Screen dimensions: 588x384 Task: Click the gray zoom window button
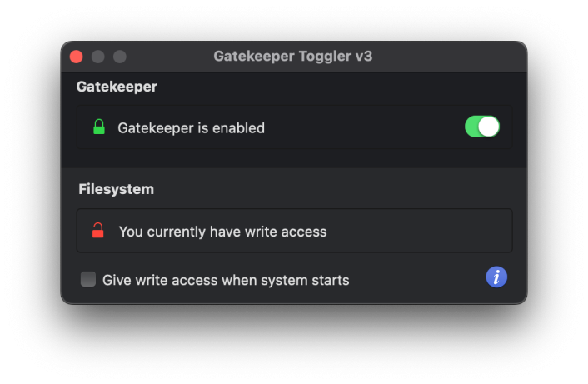(120, 57)
